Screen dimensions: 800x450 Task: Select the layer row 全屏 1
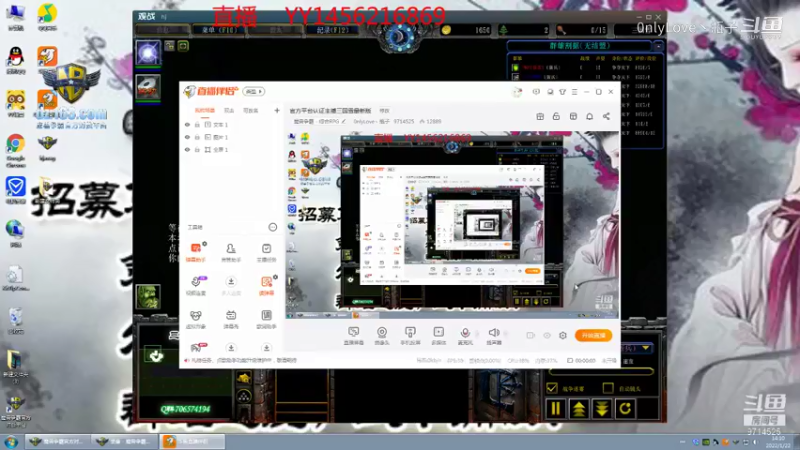231,149
